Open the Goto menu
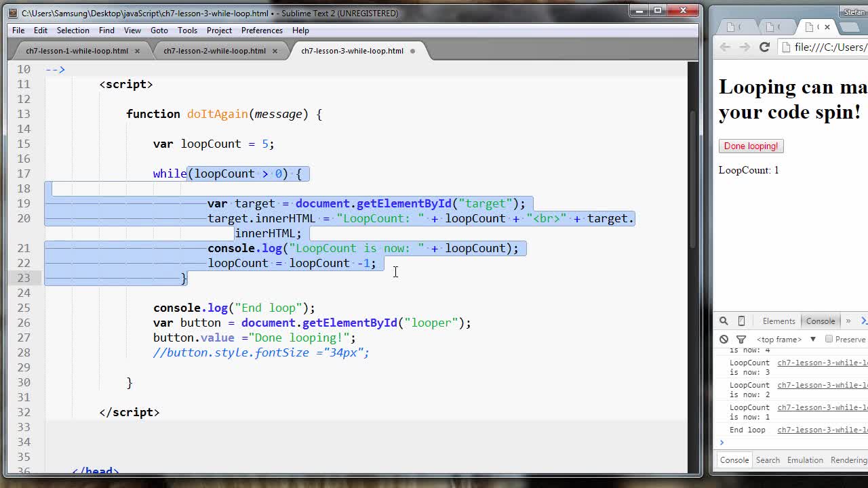 pyautogui.click(x=159, y=30)
